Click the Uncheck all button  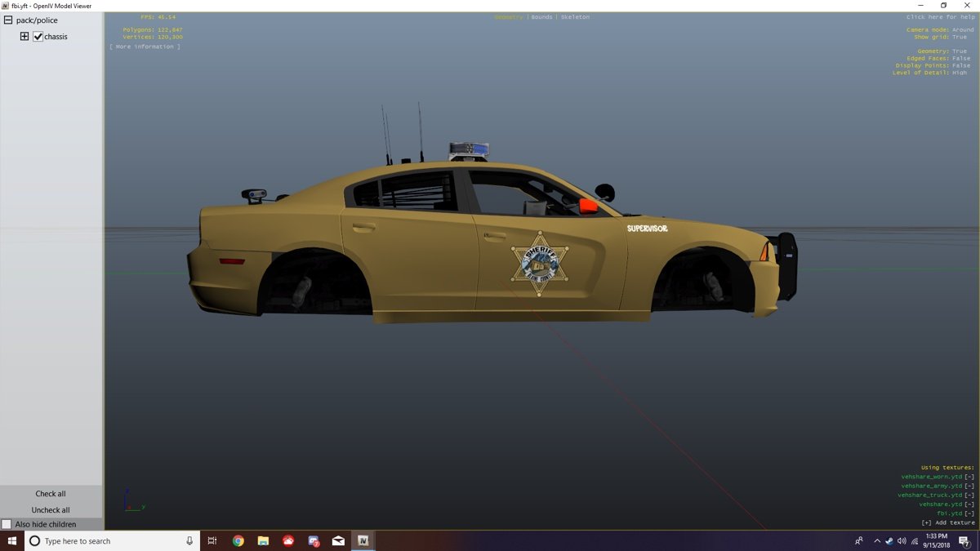coord(51,510)
